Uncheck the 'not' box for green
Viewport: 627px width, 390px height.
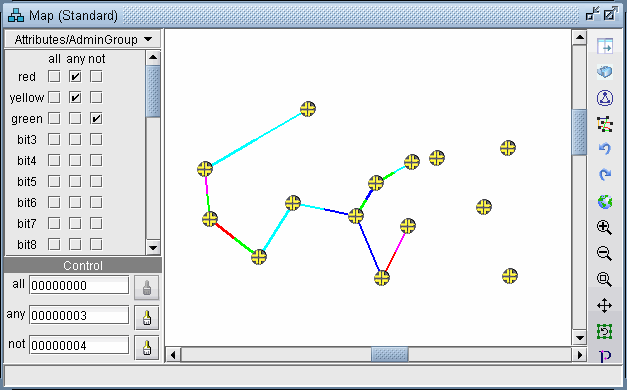pyautogui.click(x=96, y=118)
